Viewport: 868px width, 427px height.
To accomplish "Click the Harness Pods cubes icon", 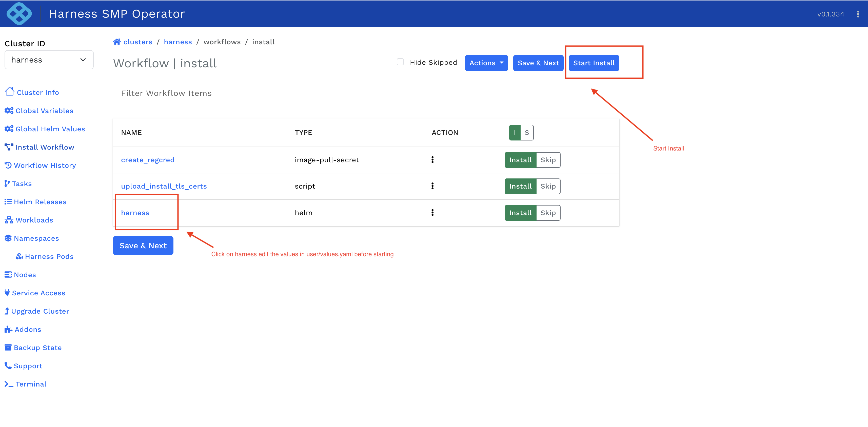I will [19, 256].
